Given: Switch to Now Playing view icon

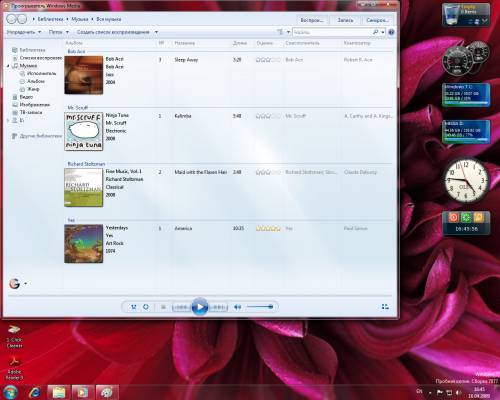Looking at the screenshot, I should 385,307.
